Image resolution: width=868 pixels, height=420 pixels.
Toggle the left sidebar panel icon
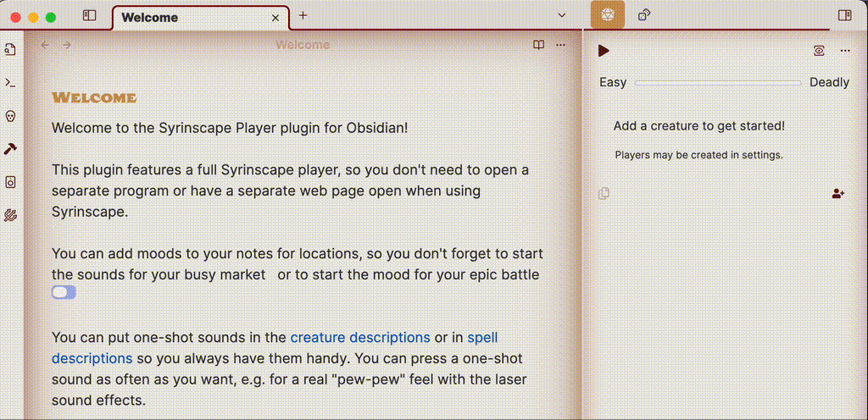[89, 16]
